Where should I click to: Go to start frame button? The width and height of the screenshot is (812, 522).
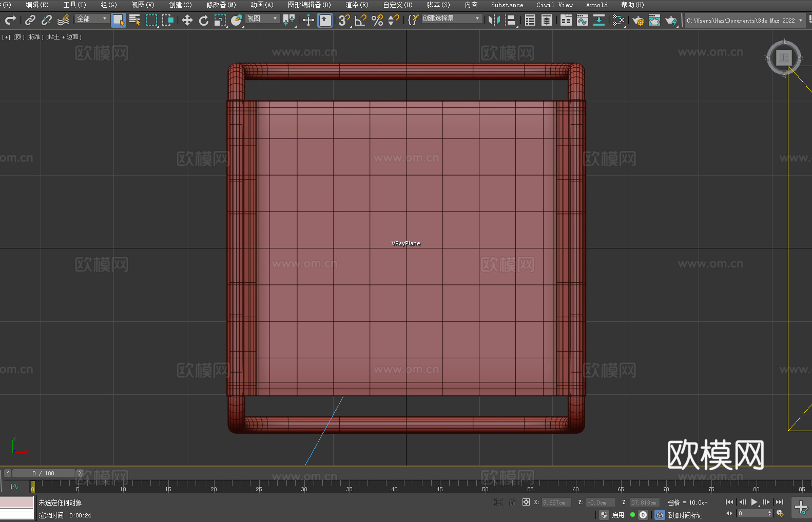pyautogui.click(x=729, y=502)
